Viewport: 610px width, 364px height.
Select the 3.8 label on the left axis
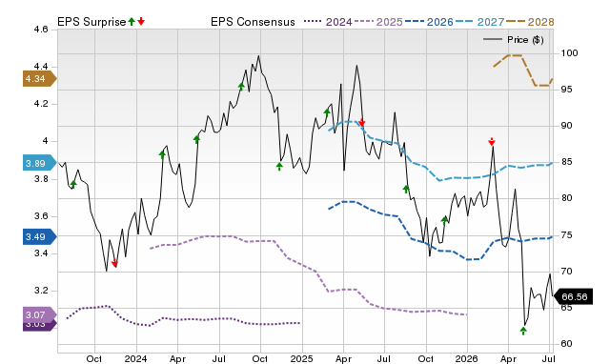(x=41, y=179)
